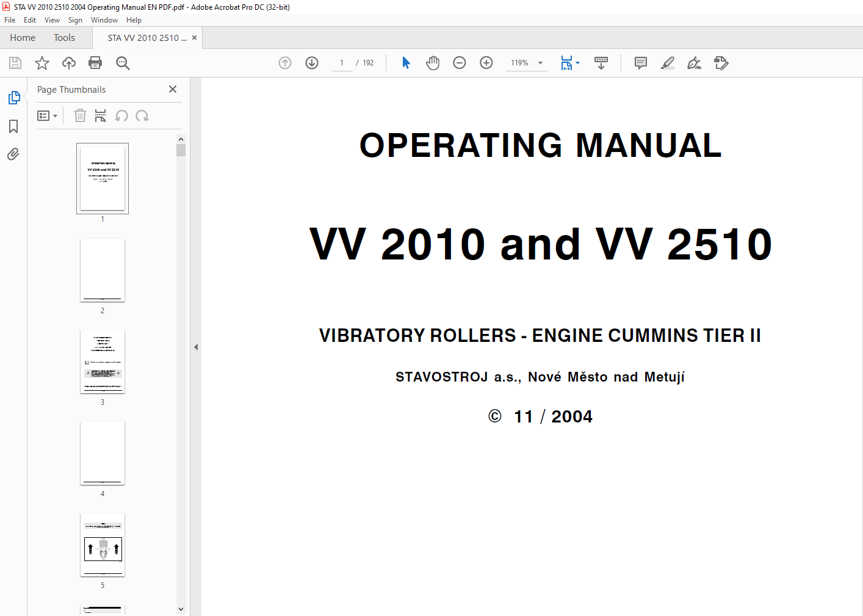This screenshot has width=863, height=616.
Task: Click the delete pages trash icon
Action: click(80, 115)
